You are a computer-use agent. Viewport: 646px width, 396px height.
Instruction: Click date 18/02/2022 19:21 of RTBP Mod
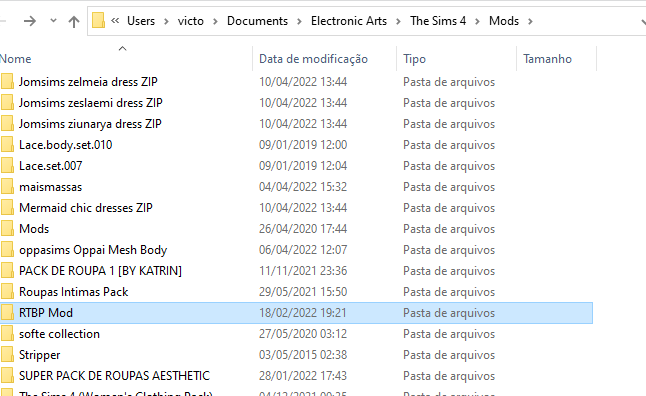(303, 313)
